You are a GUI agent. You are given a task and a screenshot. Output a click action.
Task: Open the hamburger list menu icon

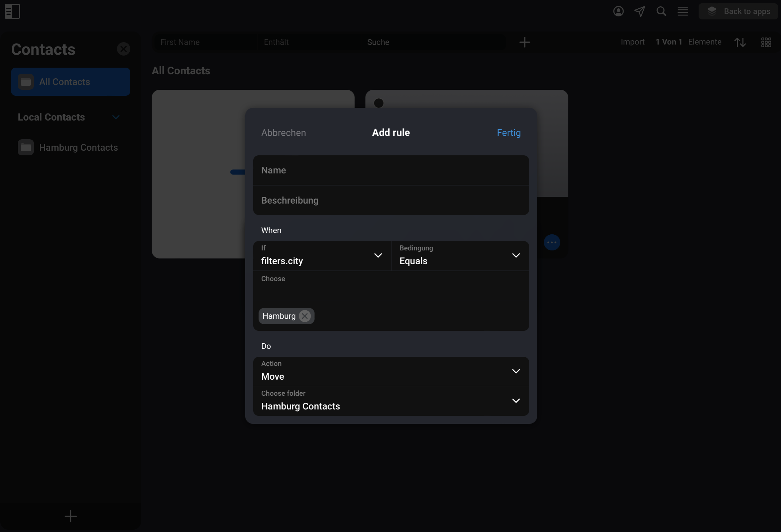[x=682, y=11]
